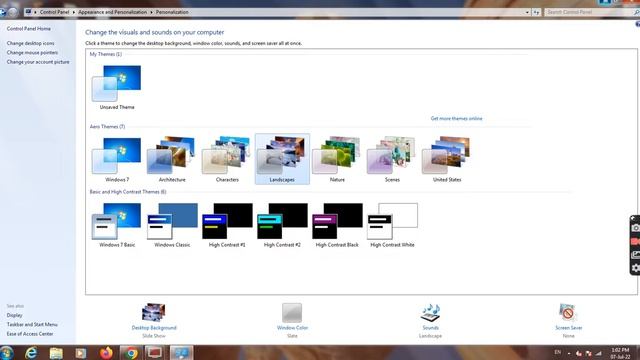640x360 pixels.
Task: Click Personalization breadcrumb segment
Action: [172, 12]
